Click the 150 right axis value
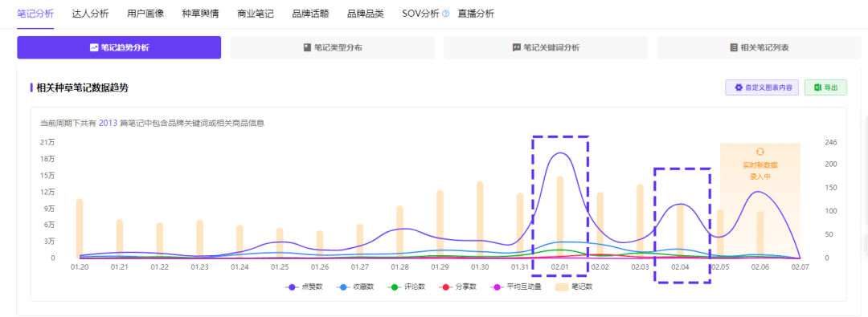Viewport: 868px width, 317px height. pyautogui.click(x=831, y=188)
